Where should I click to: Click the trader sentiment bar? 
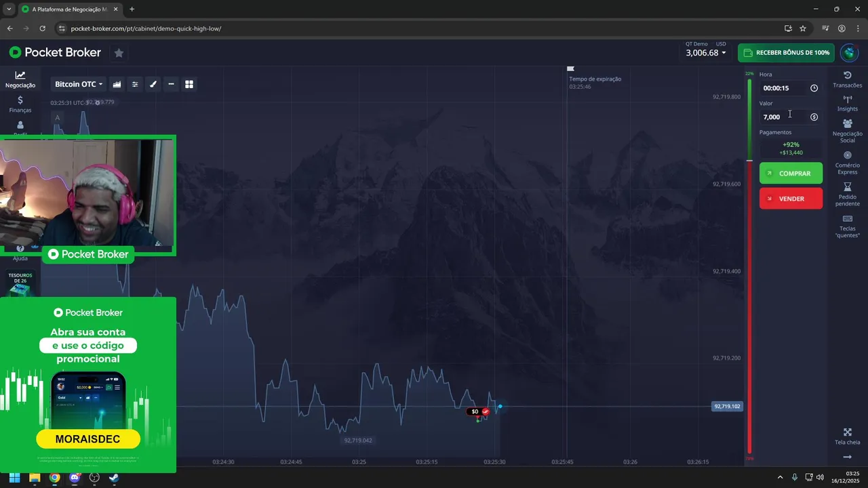(749, 266)
